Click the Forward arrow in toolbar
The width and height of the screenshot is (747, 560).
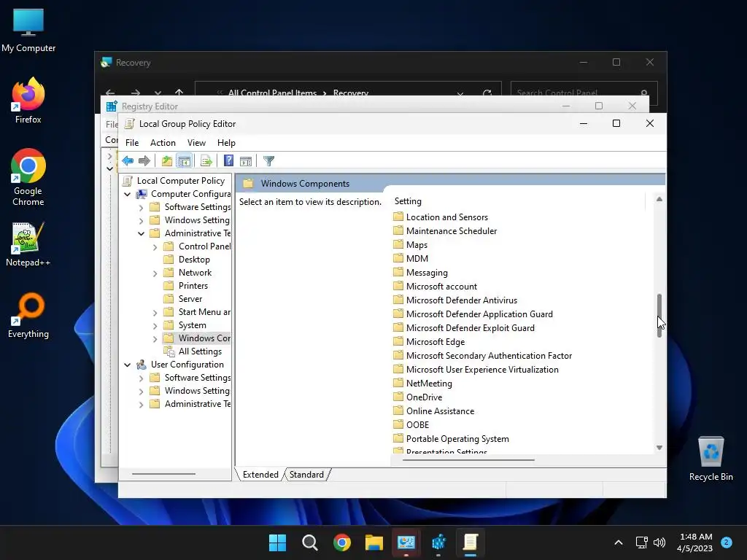(144, 161)
